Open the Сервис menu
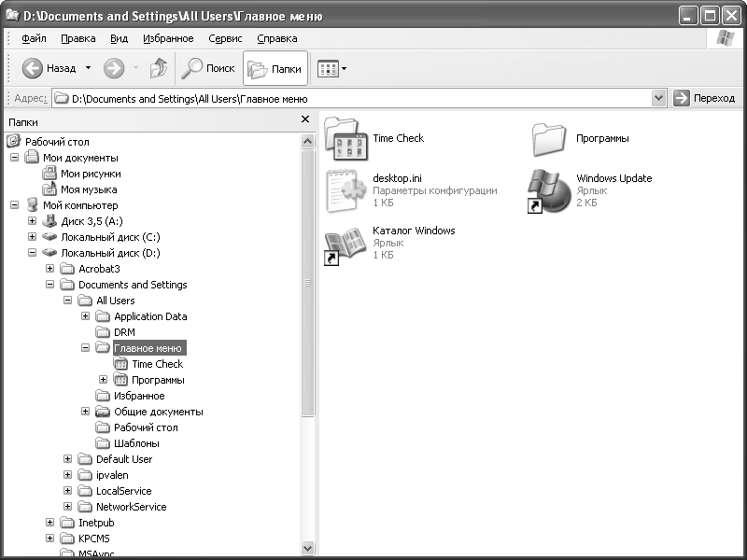Viewport: 747px width, 560px height. (x=225, y=38)
